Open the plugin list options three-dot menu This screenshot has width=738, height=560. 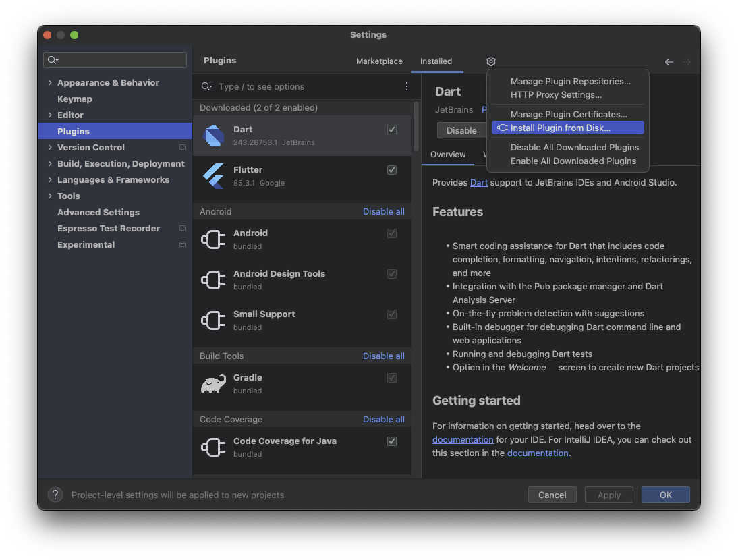[x=407, y=86]
